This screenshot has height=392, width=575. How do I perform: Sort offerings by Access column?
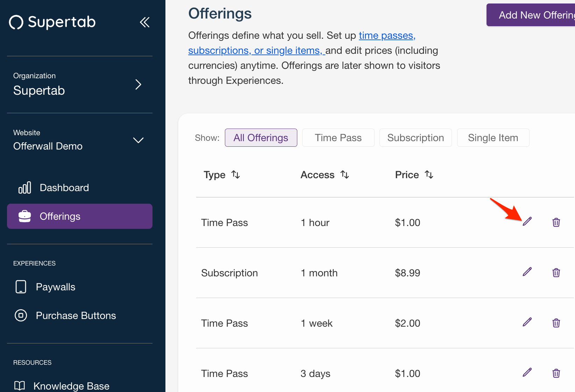click(345, 175)
